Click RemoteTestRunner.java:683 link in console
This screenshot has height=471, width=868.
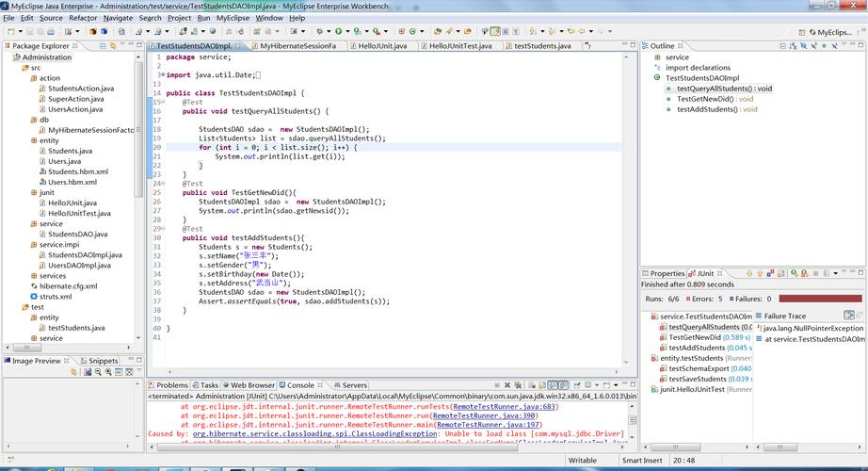[x=504, y=406]
